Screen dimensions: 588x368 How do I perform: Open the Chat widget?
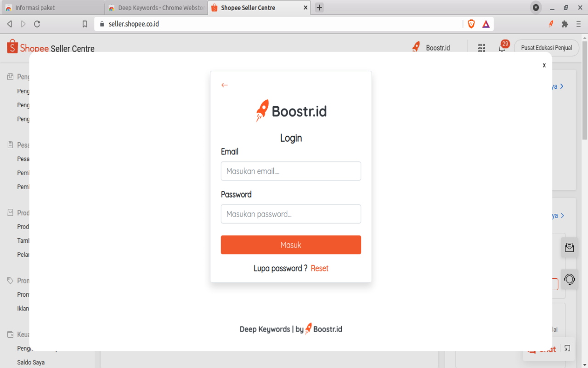(x=542, y=350)
